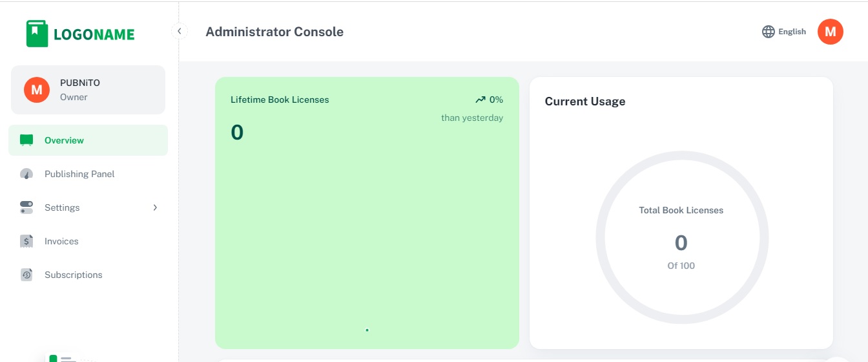Open the user avatar in the header
This screenshot has height=362, width=868.
[x=830, y=32]
